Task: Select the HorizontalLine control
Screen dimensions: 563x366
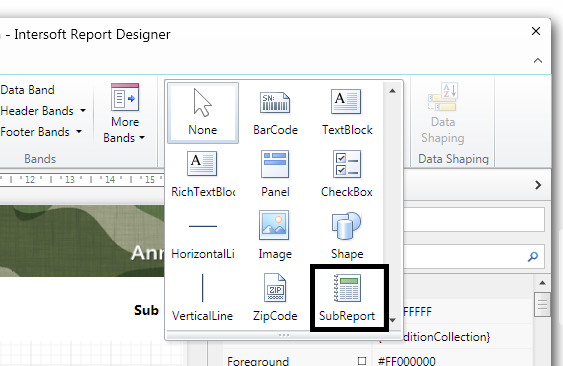Action: (x=203, y=237)
